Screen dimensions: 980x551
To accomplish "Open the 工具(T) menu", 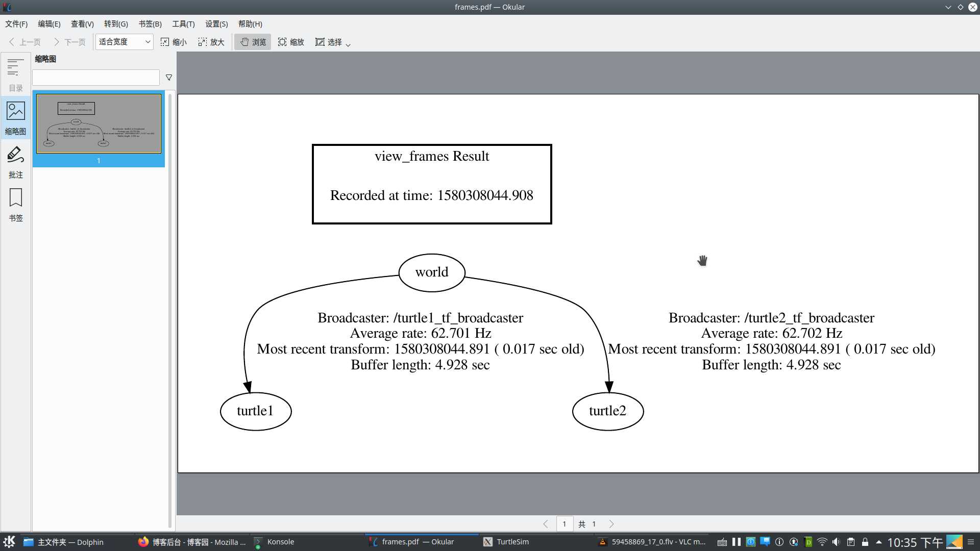I will pos(183,24).
